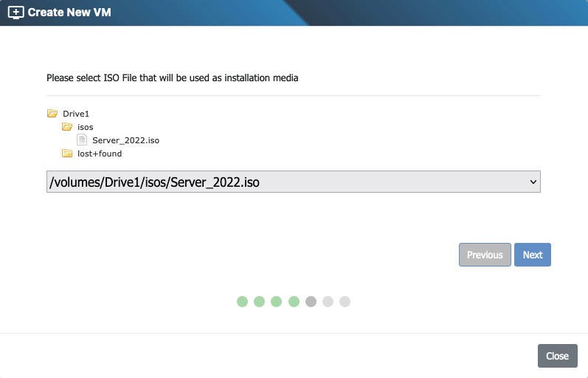Go back with the Previous button

pos(485,255)
